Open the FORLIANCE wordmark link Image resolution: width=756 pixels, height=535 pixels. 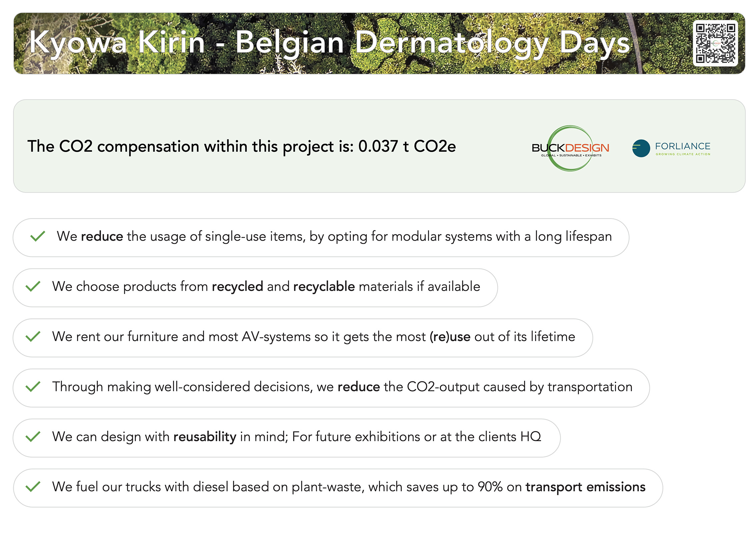[682, 146]
